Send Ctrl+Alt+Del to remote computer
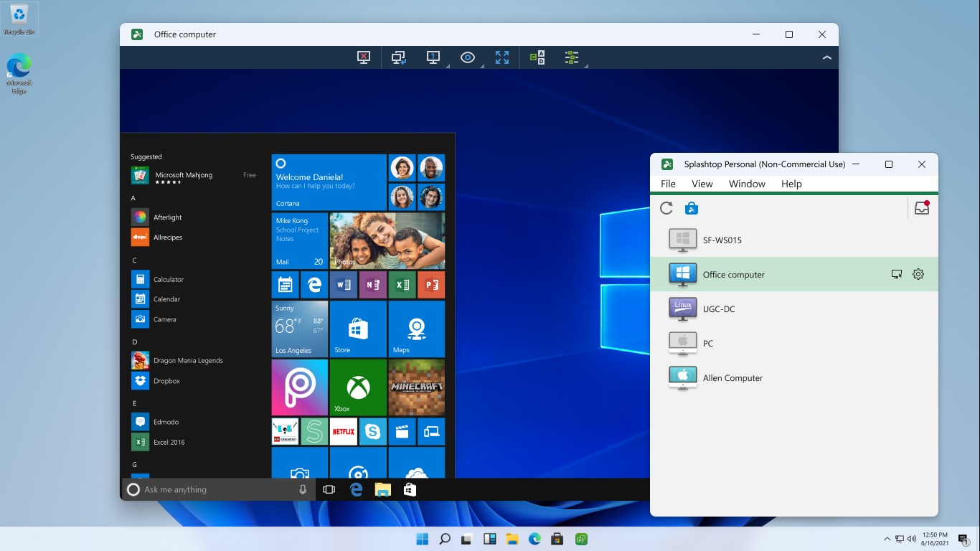980x551 pixels. [x=537, y=57]
